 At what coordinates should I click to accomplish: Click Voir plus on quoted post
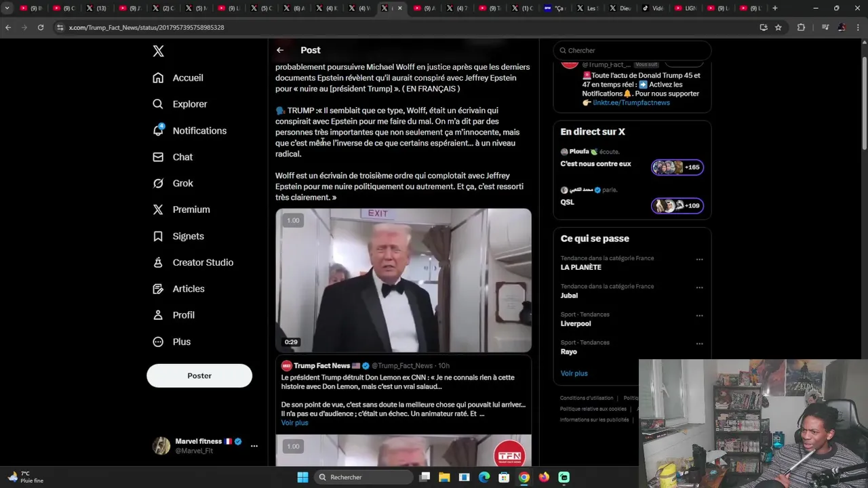[x=294, y=423]
